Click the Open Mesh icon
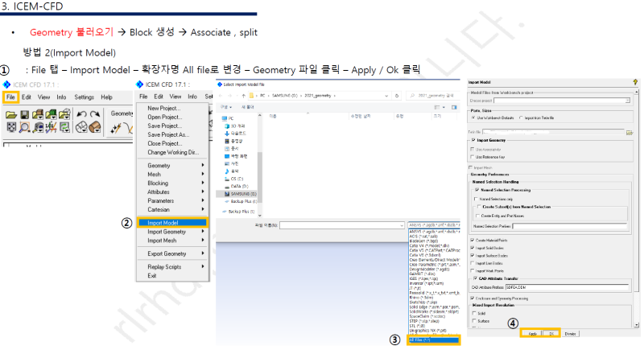Image resolution: width=644 pixels, height=350 pixels. click(x=51, y=114)
